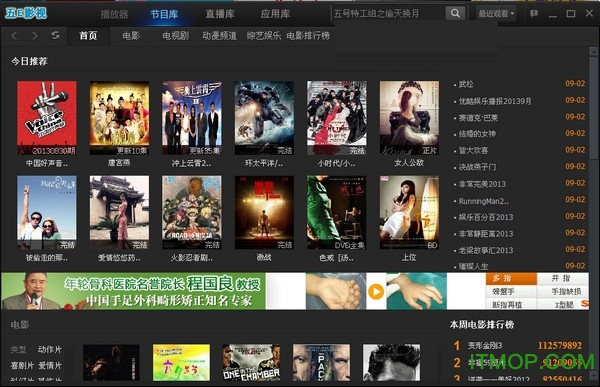Refresh the page with the reload icon

tap(55, 36)
